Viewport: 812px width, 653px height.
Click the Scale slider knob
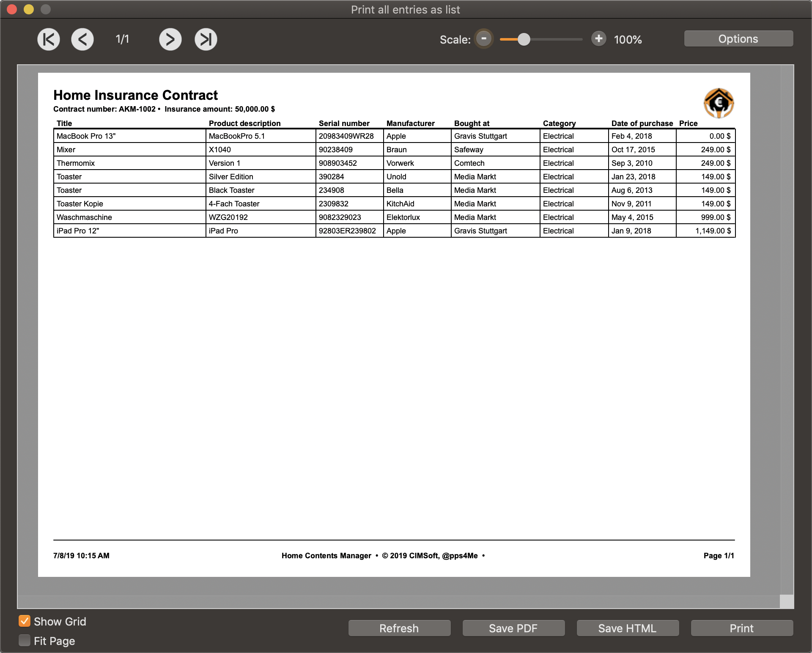point(524,39)
